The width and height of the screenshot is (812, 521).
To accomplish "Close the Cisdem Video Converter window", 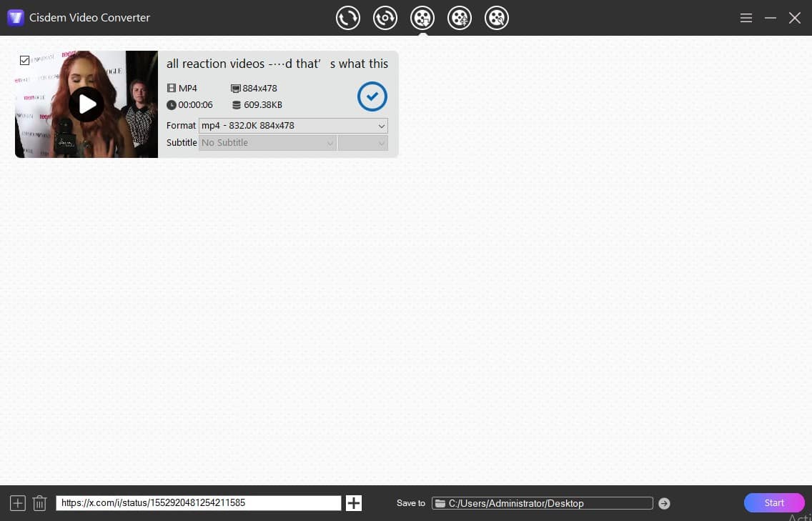I will [x=794, y=18].
